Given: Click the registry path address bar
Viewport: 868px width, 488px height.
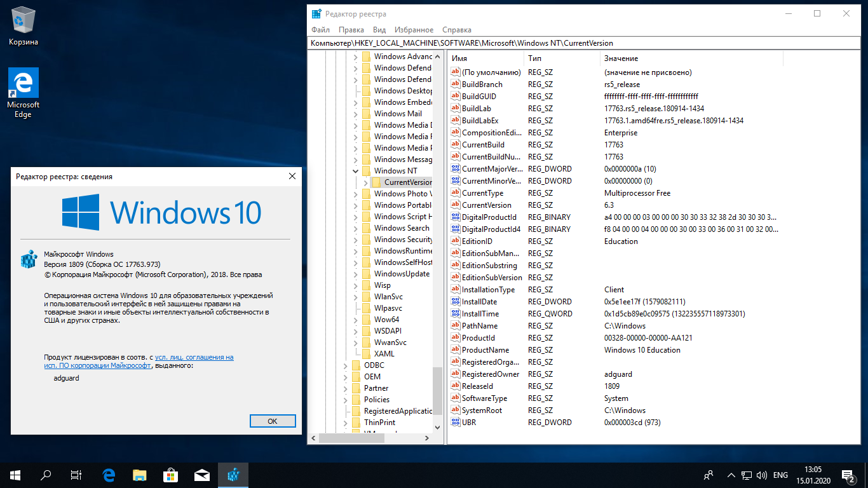Looking at the screenshot, I should click(583, 43).
